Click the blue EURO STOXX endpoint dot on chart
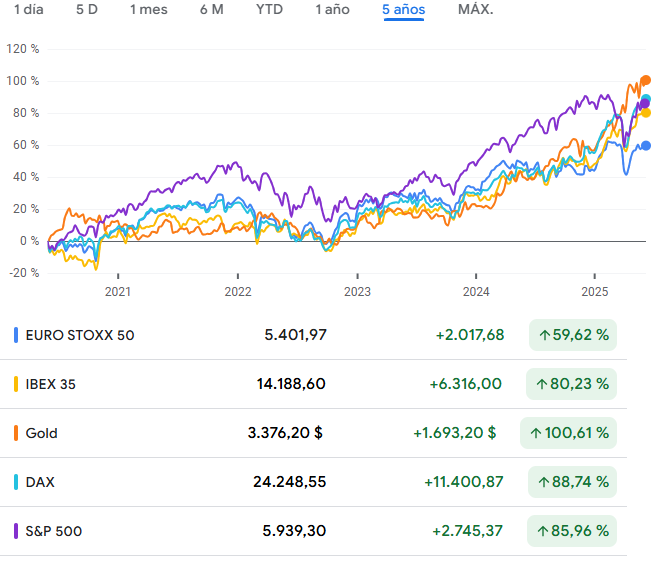The image size is (668, 562). 646,146
